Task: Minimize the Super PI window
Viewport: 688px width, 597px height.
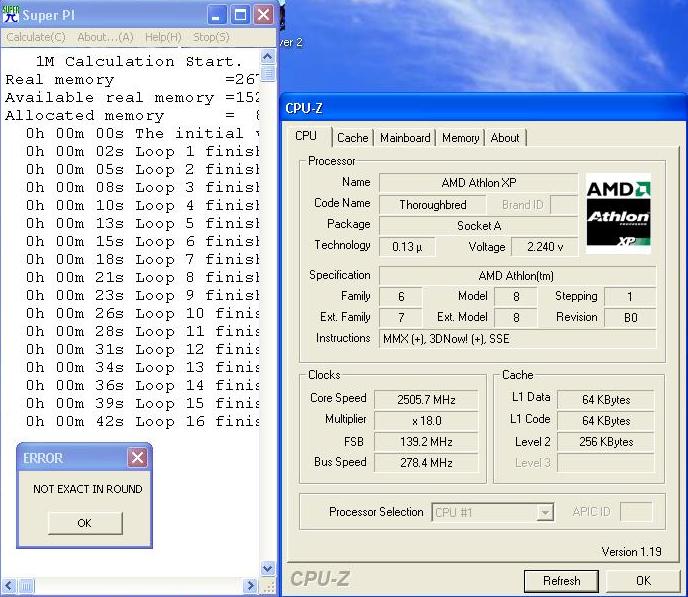Action: pyautogui.click(x=216, y=15)
